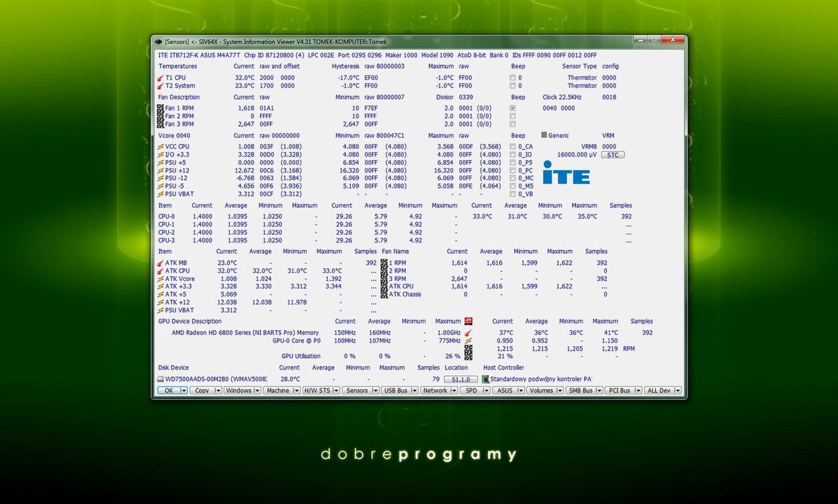Click the GPU temperature thermometer icon
The height and width of the screenshot is (504, 838).
[468, 333]
